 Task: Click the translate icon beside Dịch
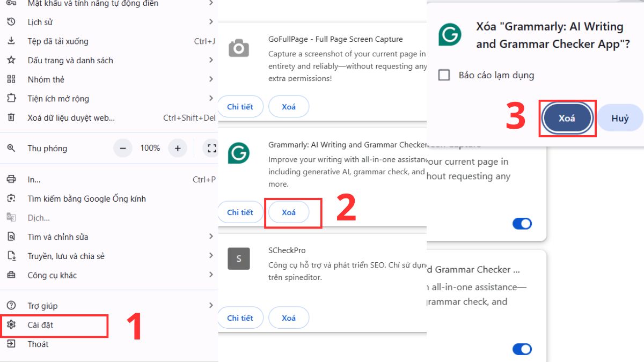point(11,218)
